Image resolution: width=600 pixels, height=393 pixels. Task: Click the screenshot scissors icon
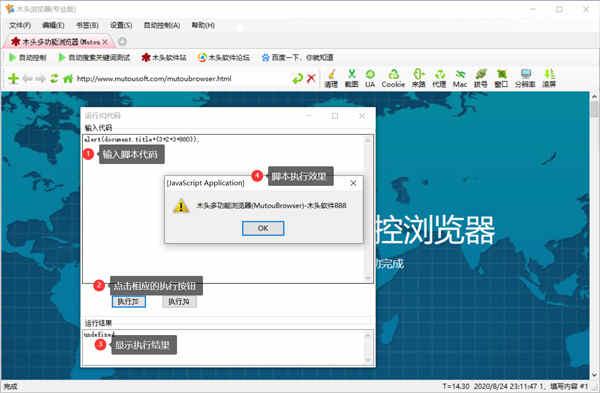pyautogui.click(x=351, y=78)
